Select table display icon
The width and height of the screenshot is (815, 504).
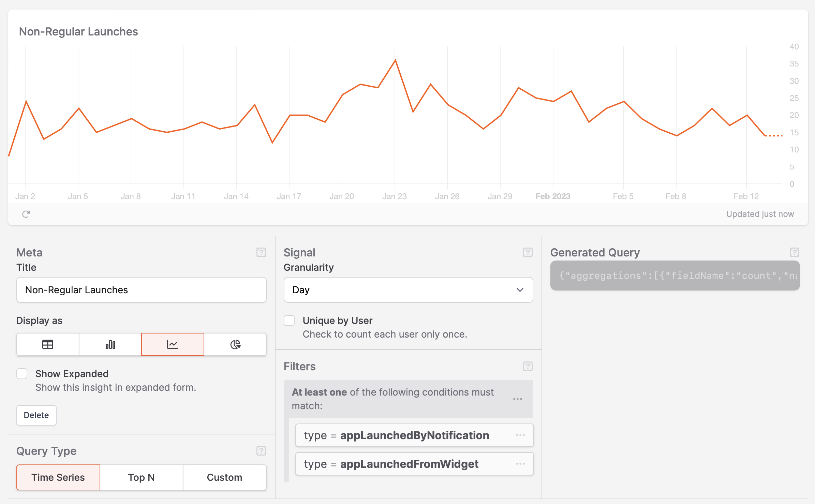[48, 344]
